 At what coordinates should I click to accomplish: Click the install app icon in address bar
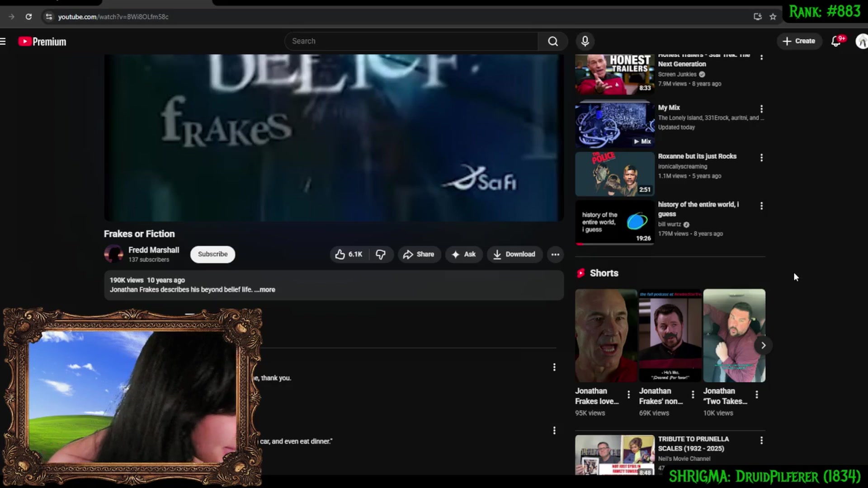(x=757, y=17)
